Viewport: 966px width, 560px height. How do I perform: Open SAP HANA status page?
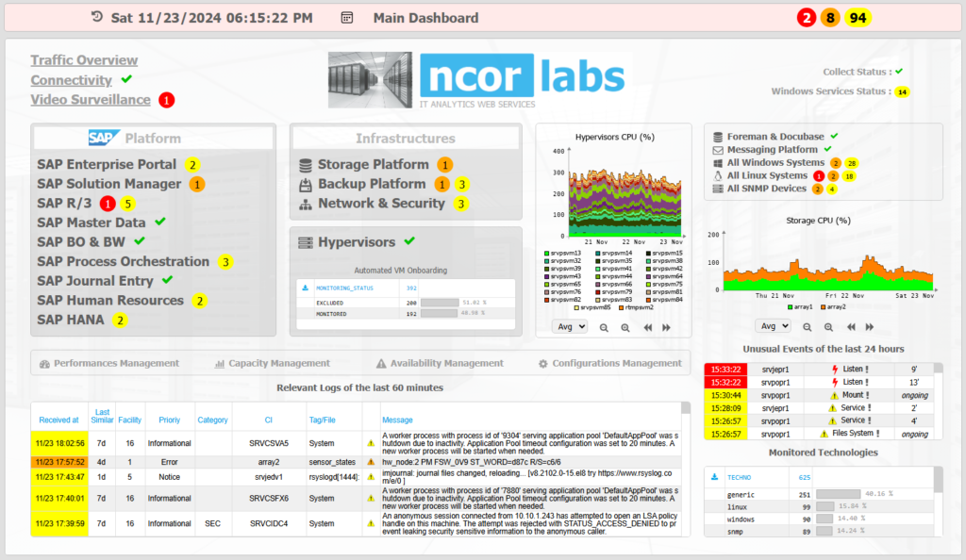click(70, 320)
